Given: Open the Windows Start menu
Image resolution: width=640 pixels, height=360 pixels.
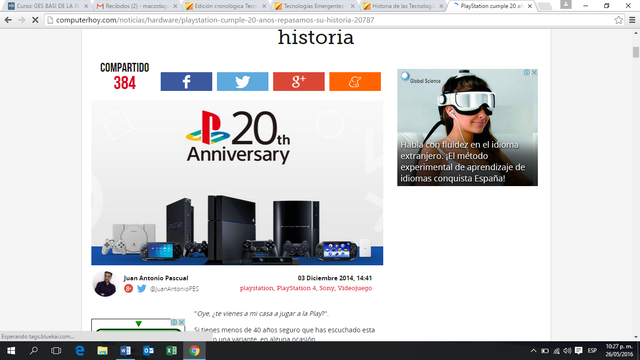Looking at the screenshot, I should click(11, 351).
